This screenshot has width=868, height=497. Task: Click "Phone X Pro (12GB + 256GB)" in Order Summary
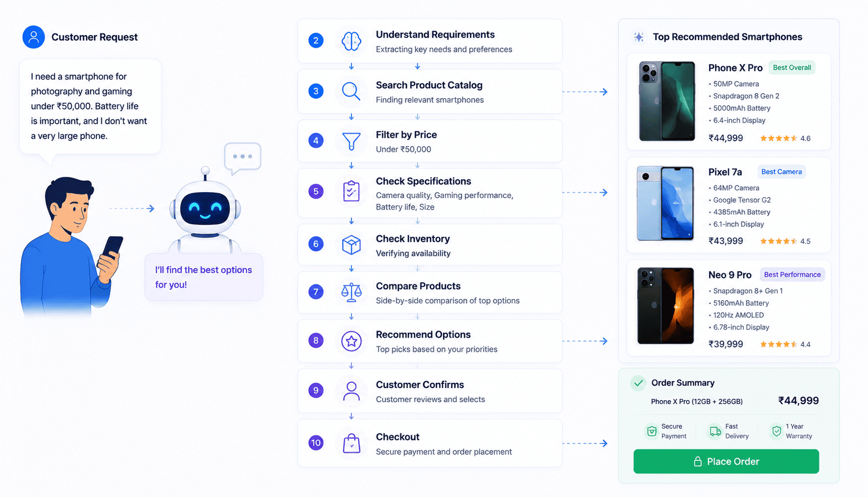pos(697,402)
